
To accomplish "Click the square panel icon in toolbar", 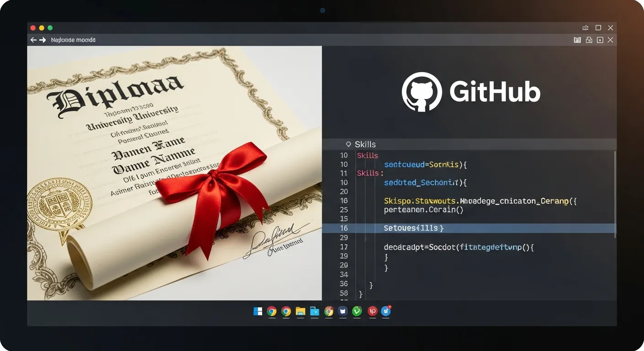I will [600, 40].
